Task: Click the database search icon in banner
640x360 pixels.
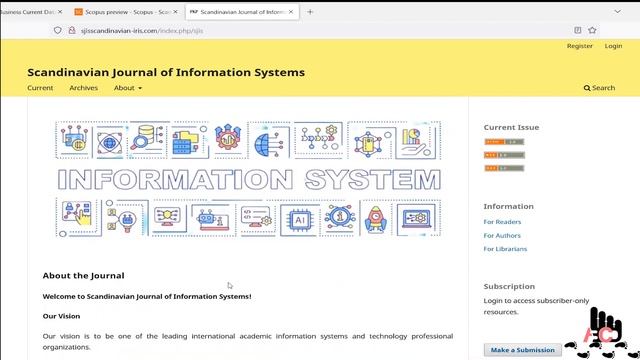Action: coord(147,137)
